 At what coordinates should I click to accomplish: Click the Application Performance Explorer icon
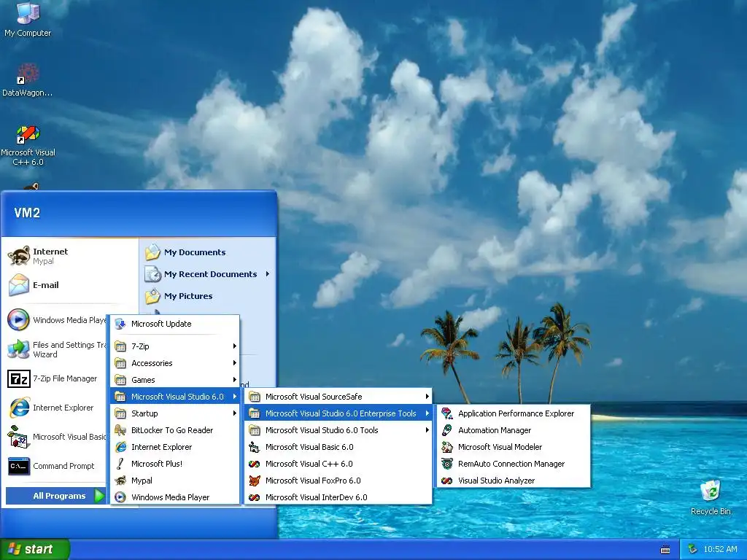tap(447, 413)
